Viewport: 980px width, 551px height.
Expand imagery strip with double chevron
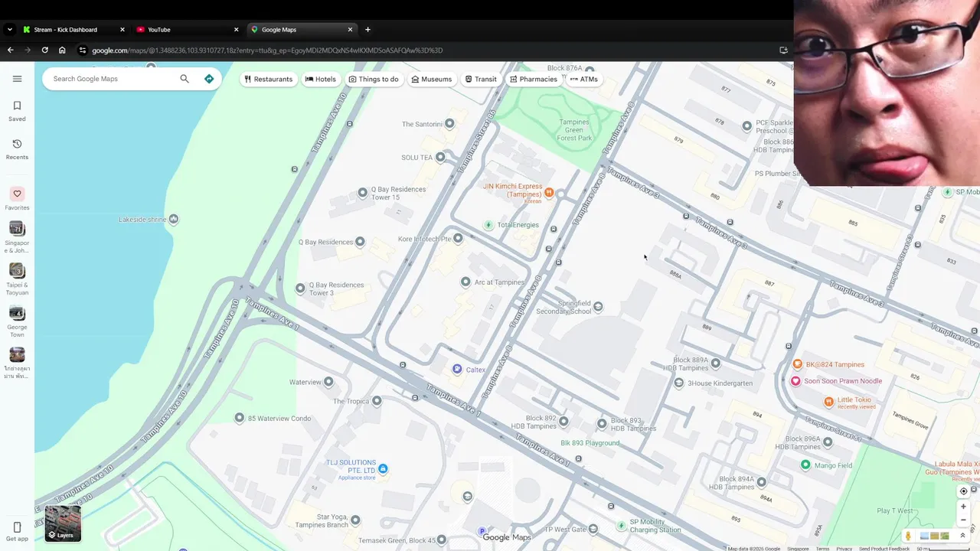coord(963,536)
